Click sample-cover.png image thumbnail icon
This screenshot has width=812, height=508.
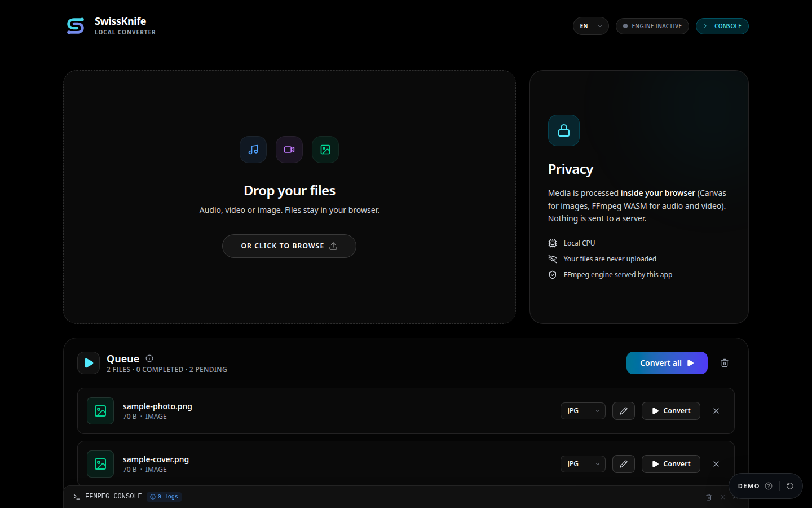click(100, 464)
